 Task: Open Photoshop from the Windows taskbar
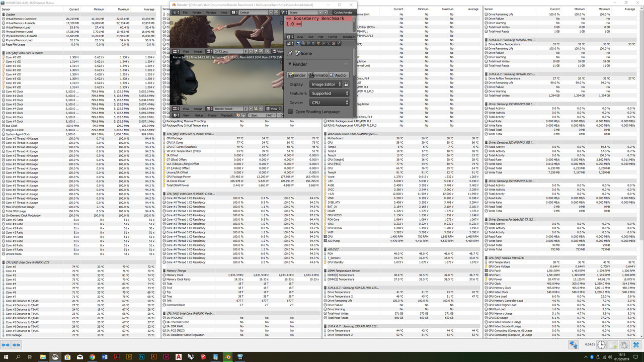click(142, 357)
